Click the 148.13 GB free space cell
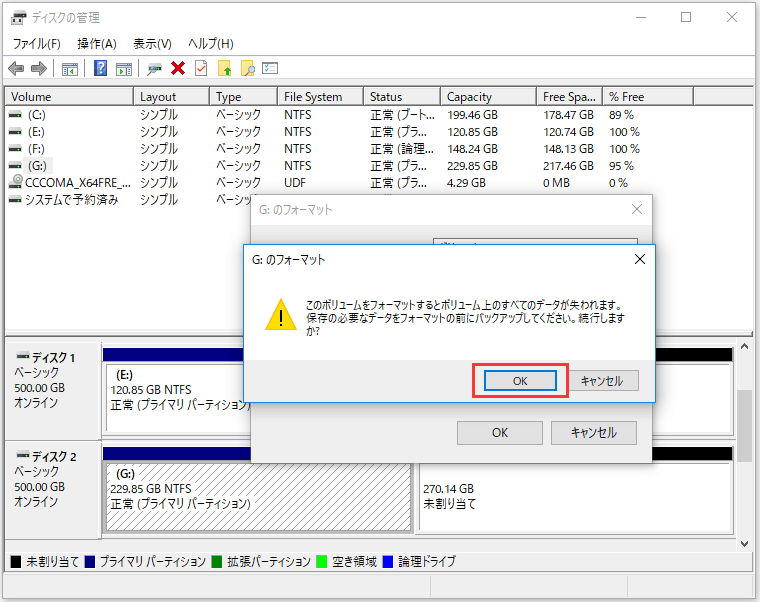The image size is (760, 602). tap(568, 149)
